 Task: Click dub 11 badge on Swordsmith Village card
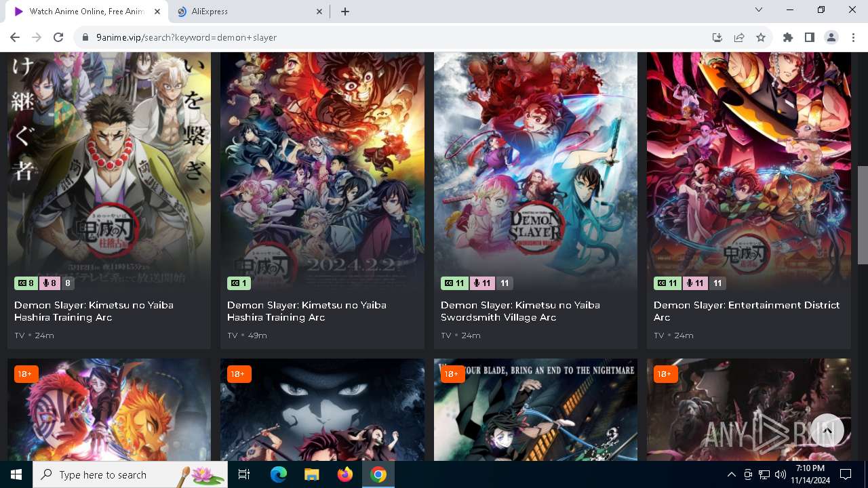point(482,283)
